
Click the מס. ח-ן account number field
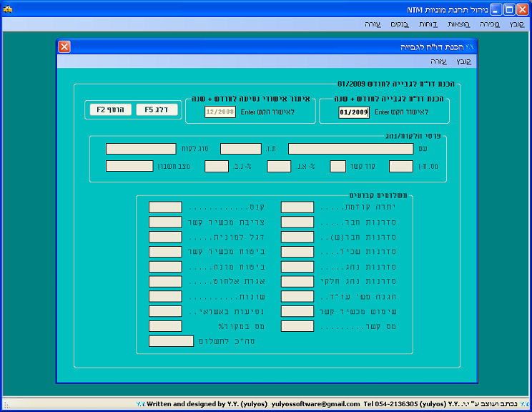[x=401, y=166]
